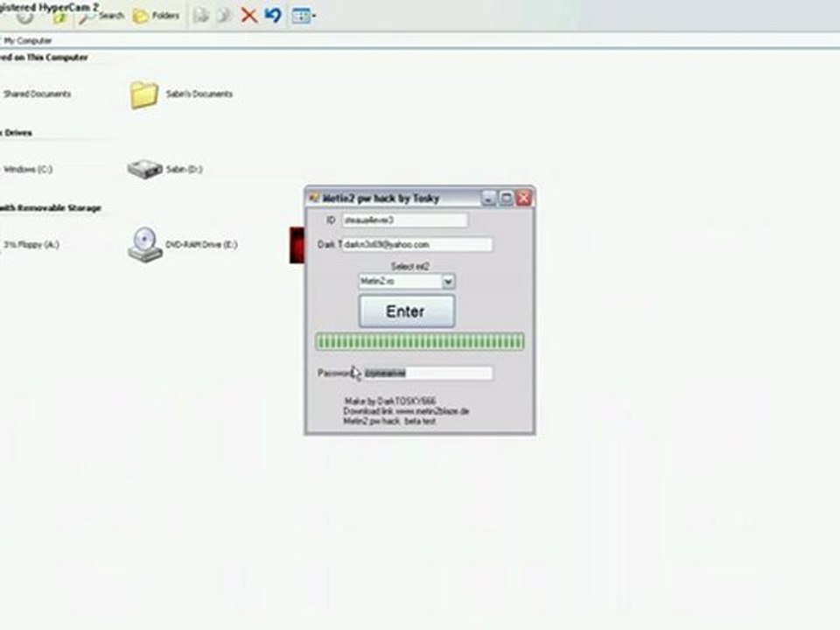Image resolution: width=840 pixels, height=630 pixels.
Task: Open Search in the Explorer toolbar
Action: 101,16
